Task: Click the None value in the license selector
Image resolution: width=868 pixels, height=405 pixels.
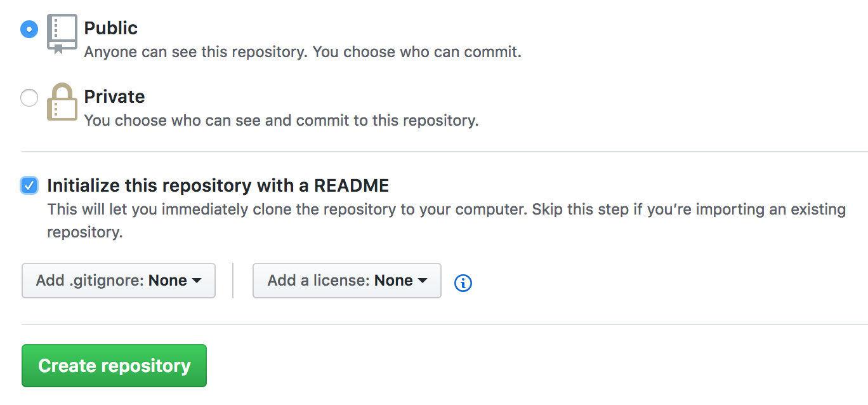Action: click(x=393, y=281)
